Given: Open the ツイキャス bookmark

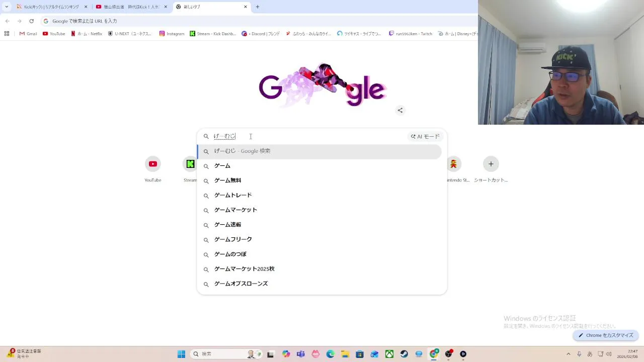Looking at the screenshot, I should pyautogui.click(x=359, y=34).
